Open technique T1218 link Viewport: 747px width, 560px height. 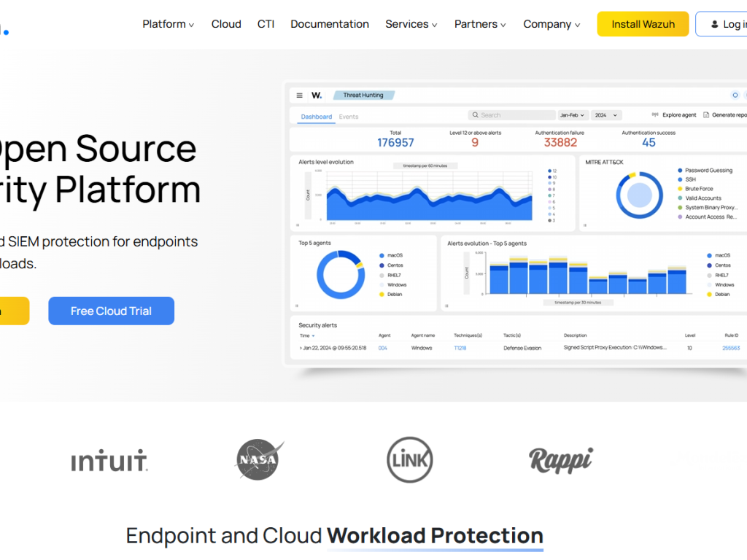tap(460, 348)
